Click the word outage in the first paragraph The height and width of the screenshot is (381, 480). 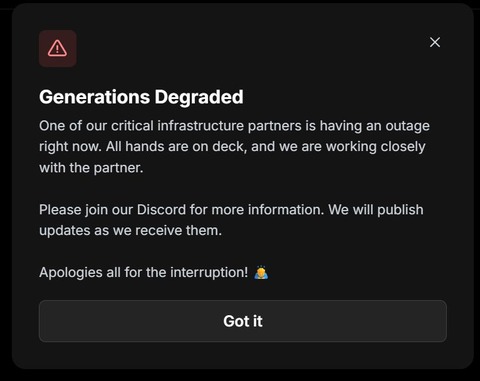(x=407, y=126)
